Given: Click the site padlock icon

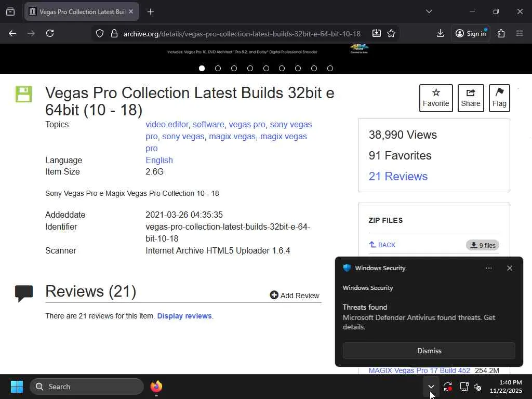Looking at the screenshot, I should pyautogui.click(x=114, y=34).
